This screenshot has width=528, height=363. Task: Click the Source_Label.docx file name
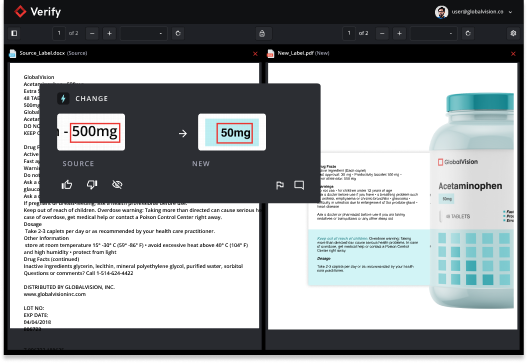42,53
